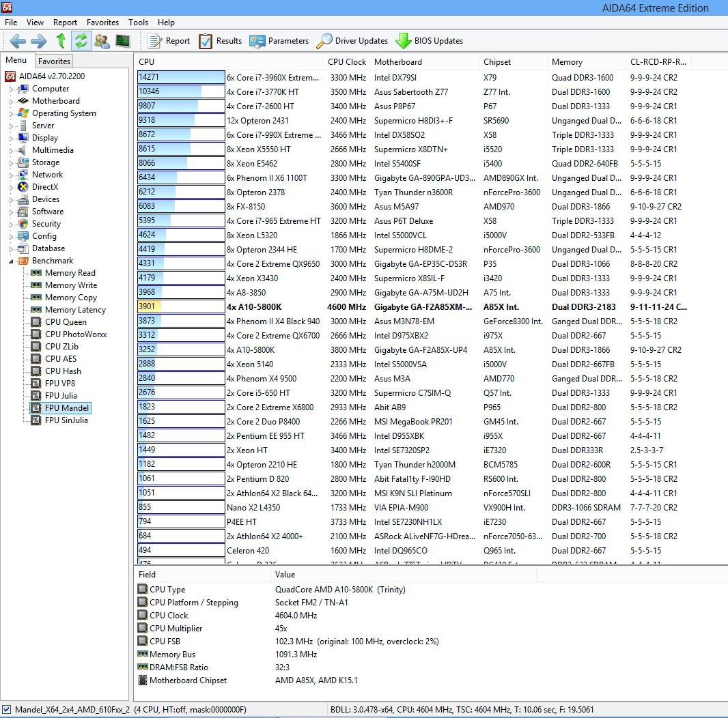This screenshot has height=718, width=728.
Task: Collapse the Benchmark tree node
Action: [11, 261]
